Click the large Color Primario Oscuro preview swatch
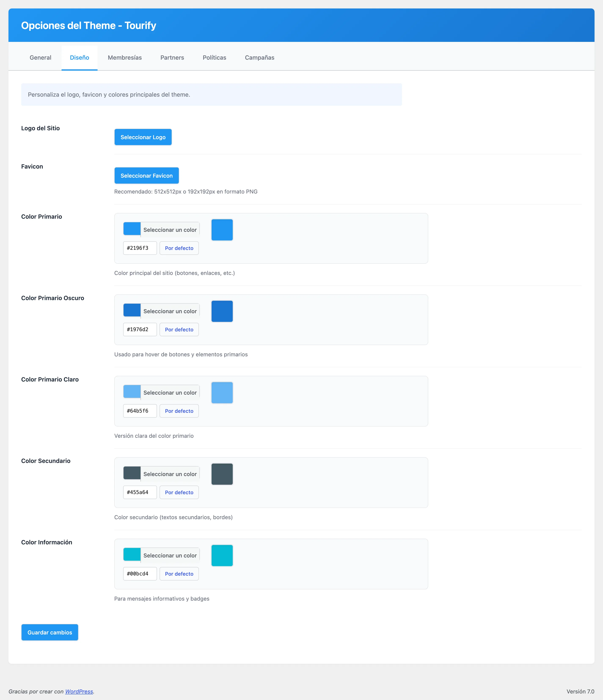Screen dimensions: 603x700 (222, 311)
